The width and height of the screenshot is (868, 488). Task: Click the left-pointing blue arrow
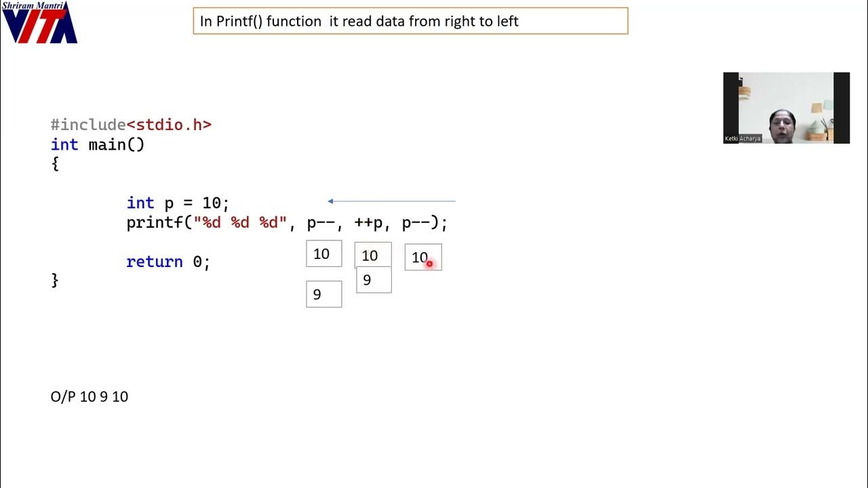[391, 201]
